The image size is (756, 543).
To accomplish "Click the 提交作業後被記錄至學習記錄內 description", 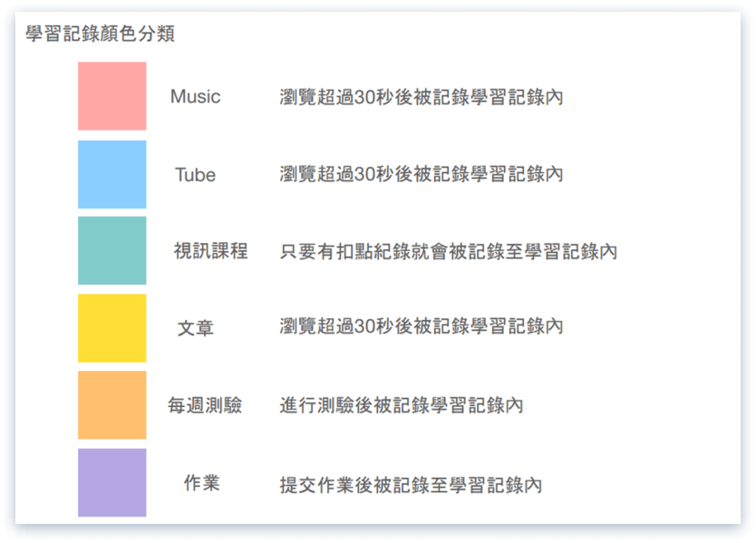I will (411, 485).
